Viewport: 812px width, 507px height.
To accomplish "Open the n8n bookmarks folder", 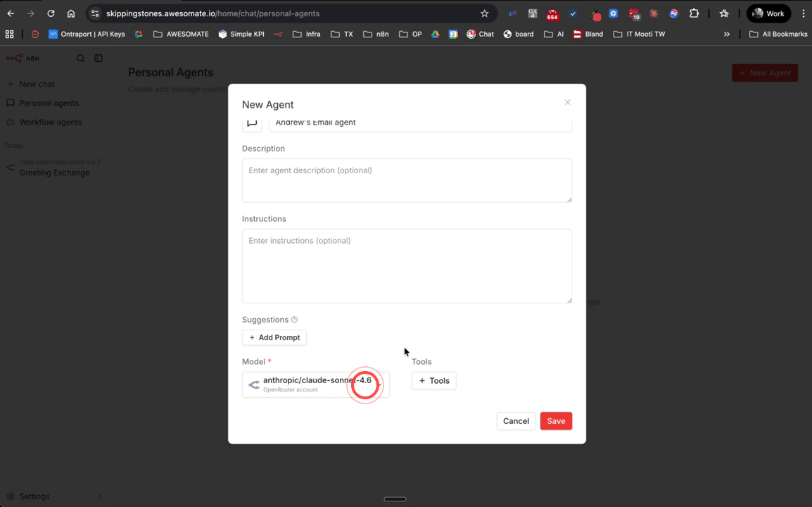I will click(376, 35).
